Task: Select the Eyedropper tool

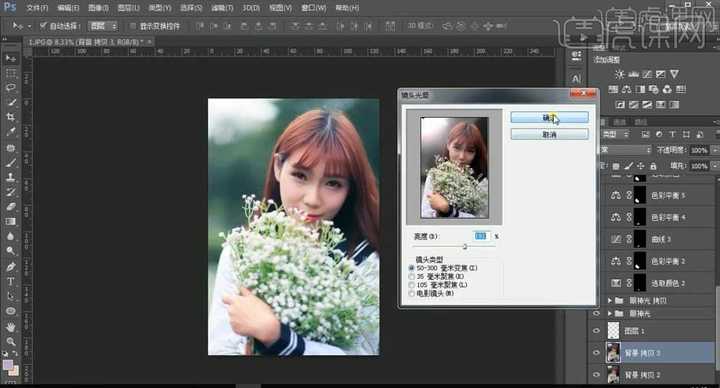Action: (11, 132)
